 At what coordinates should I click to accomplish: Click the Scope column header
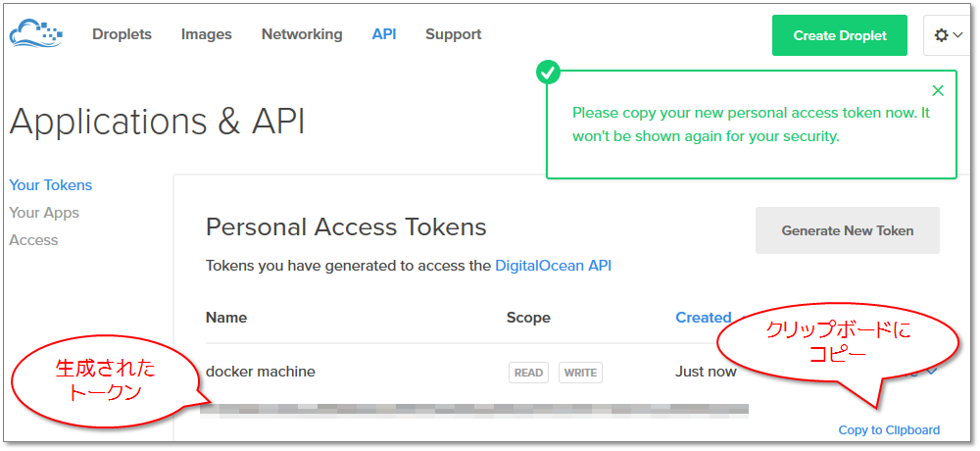coord(528,318)
